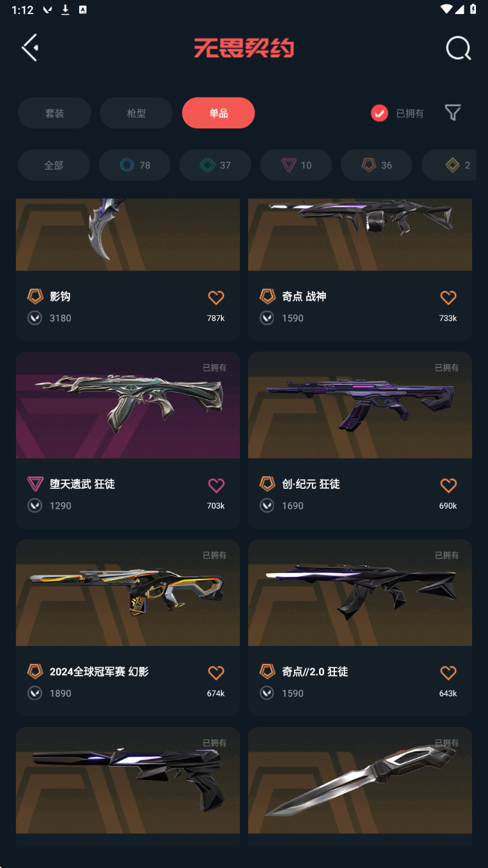Filter by green tier with 37
Screen dimensions: 488x868
(215, 165)
